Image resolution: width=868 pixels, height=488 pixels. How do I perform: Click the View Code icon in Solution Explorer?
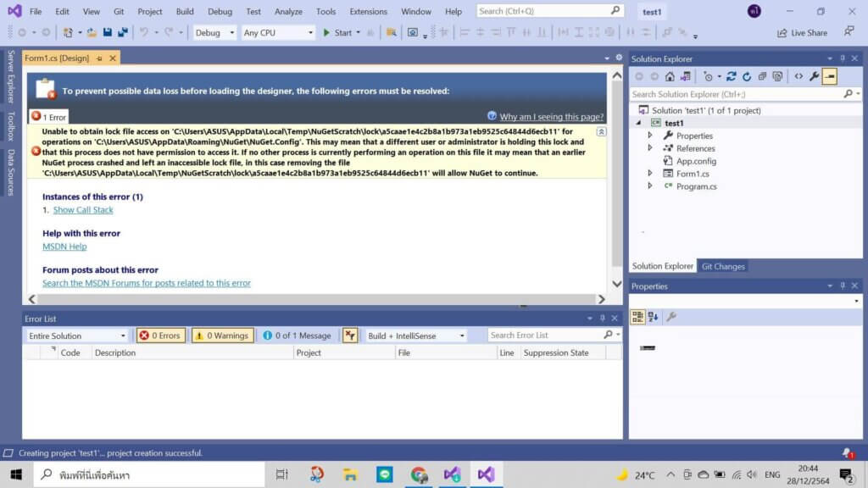tap(798, 76)
